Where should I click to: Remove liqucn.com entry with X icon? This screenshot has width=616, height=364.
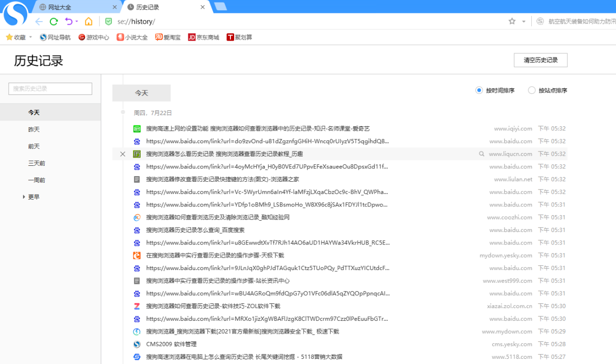[122, 154]
